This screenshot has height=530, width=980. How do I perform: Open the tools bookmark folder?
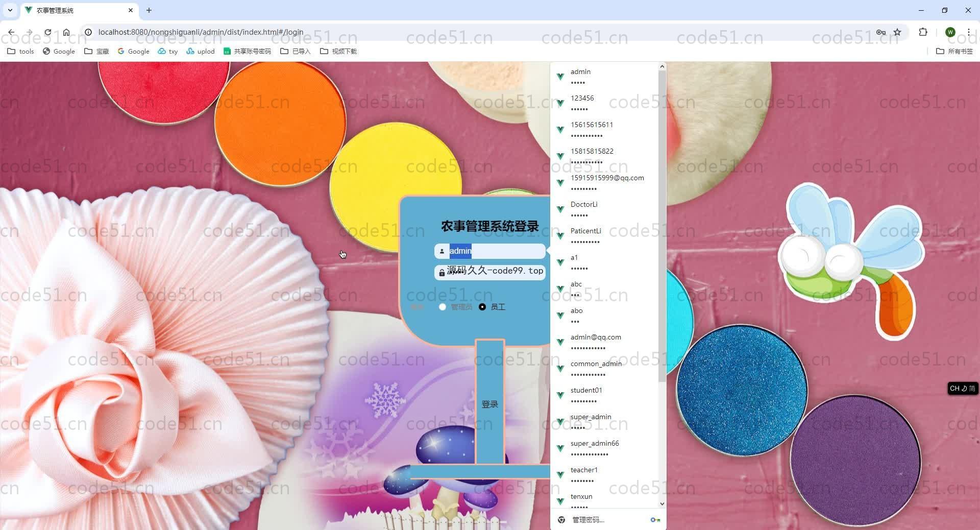click(x=20, y=51)
